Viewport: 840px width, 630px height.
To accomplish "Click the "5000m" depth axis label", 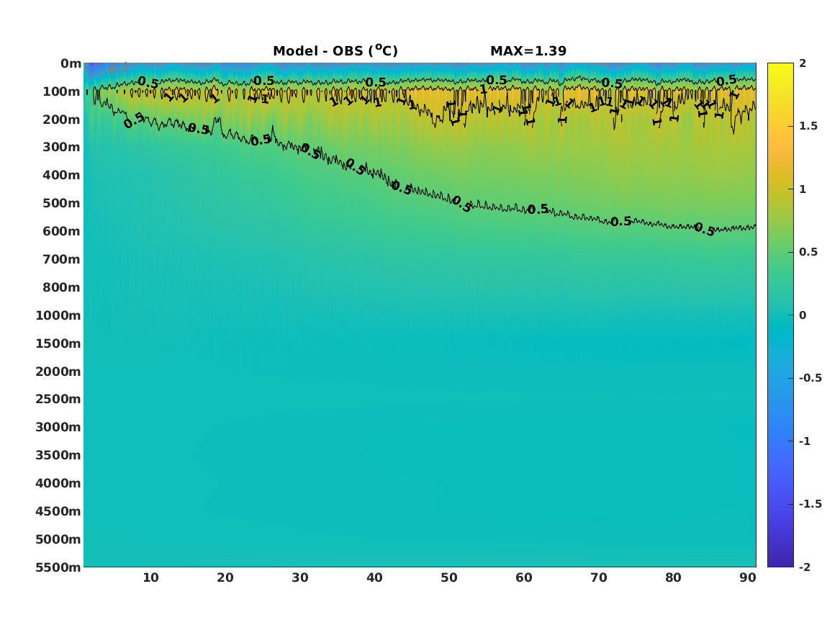I will (58, 539).
